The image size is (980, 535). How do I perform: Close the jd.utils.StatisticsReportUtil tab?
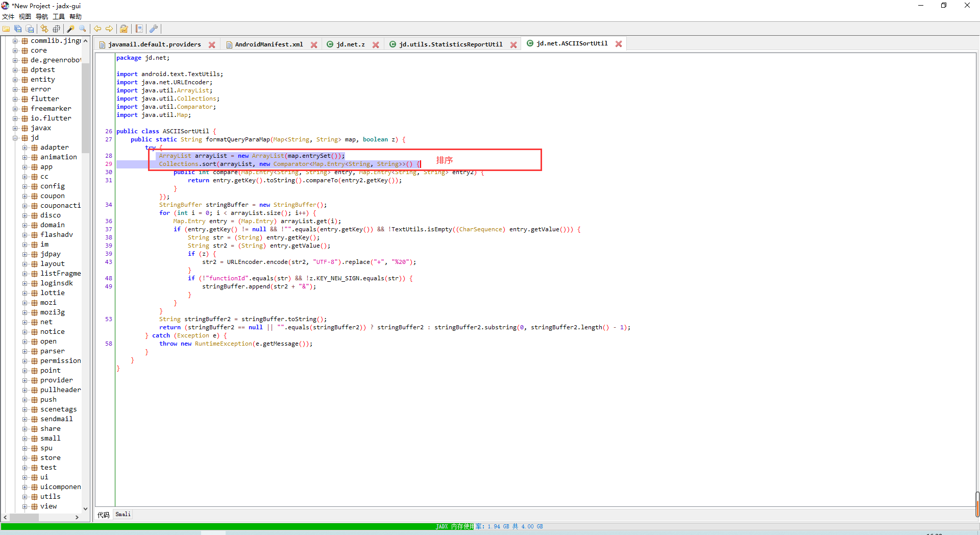point(513,45)
